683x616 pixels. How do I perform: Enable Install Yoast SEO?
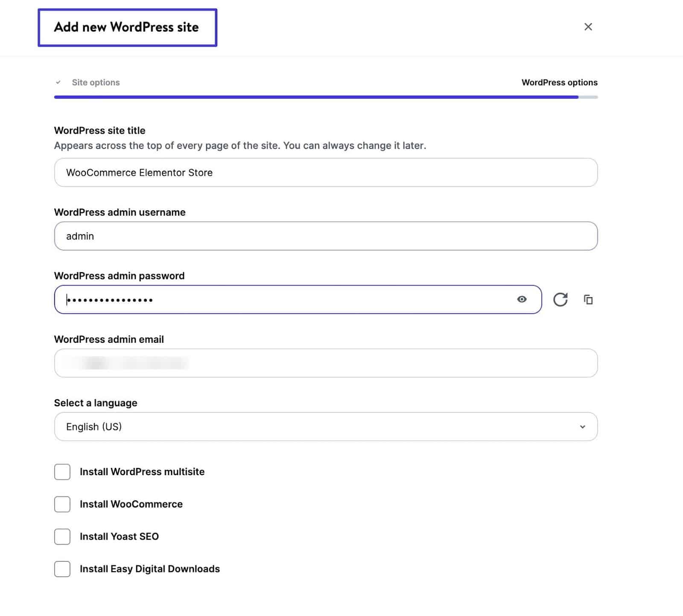62,537
